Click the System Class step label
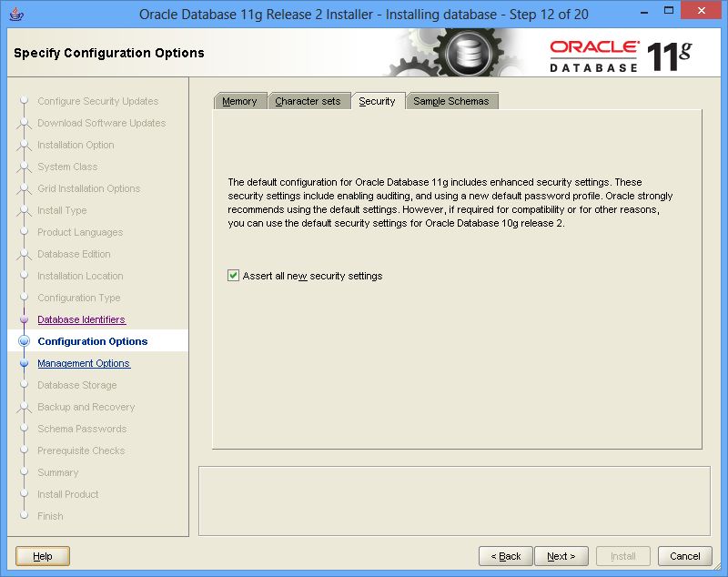Screen dimensions: 728x577 coord(67,167)
